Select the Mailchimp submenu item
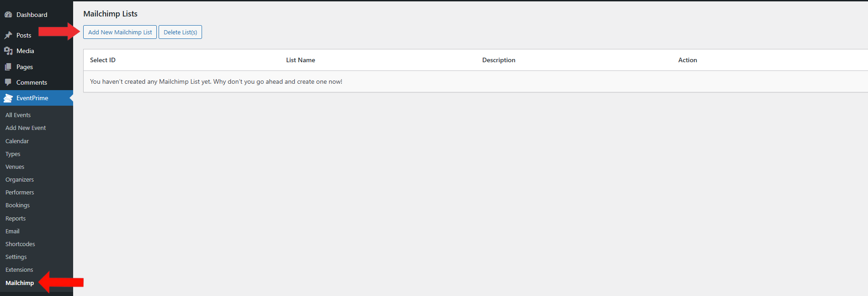This screenshot has width=868, height=296. coord(20,283)
